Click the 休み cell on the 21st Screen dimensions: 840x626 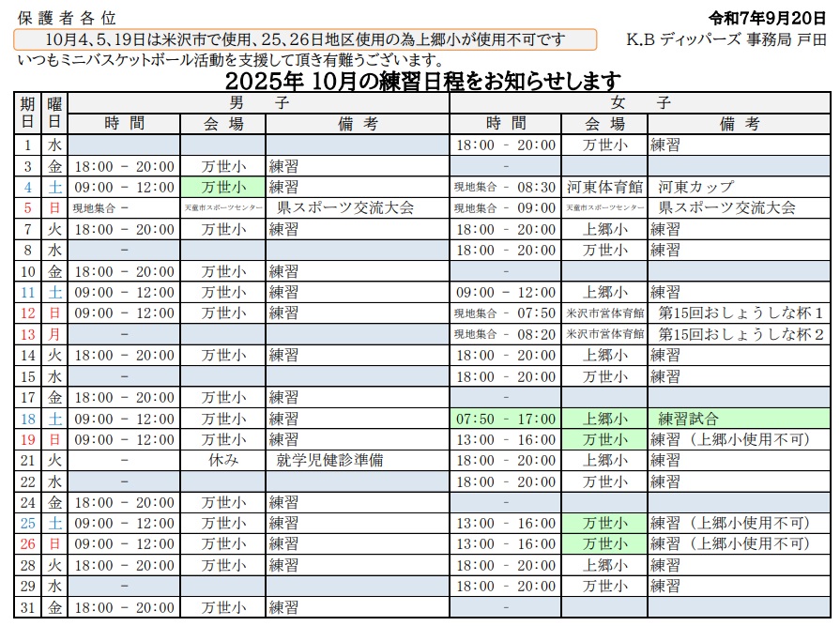(x=223, y=460)
